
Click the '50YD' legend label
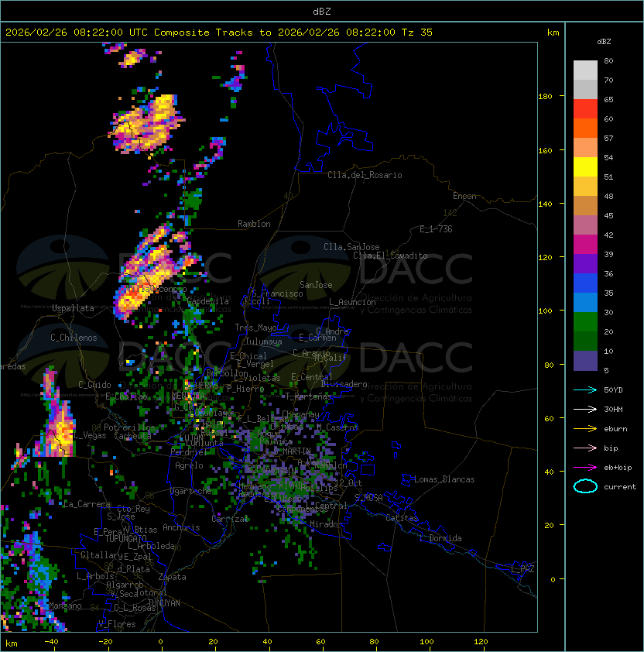click(x=613, y=389)
